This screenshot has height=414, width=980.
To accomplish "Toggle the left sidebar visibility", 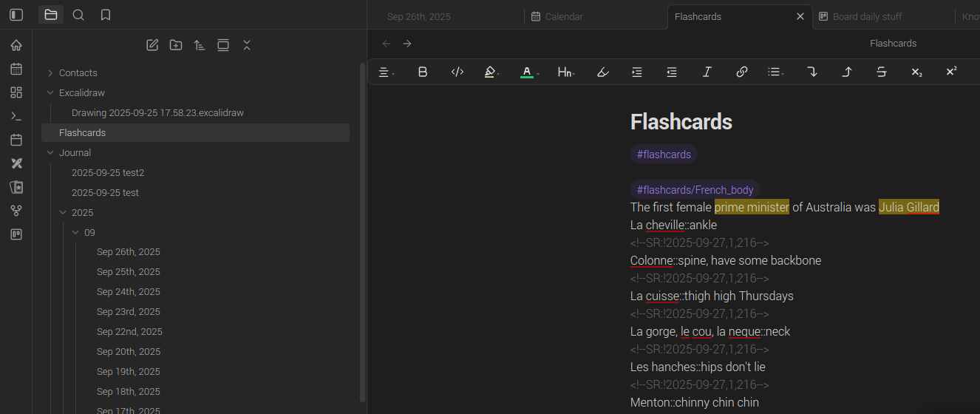I will 16,15.
